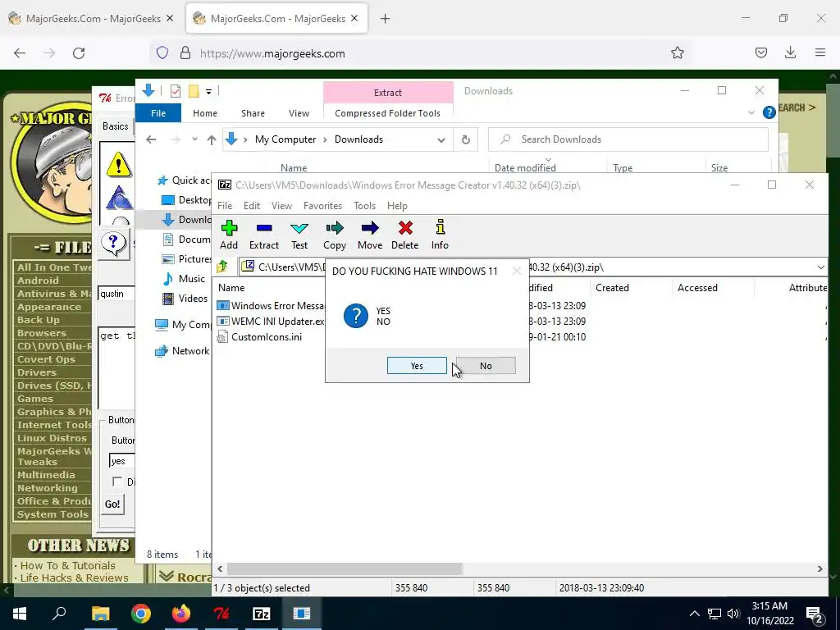Open Windows Start menu
Image resolution: width=840 pixels, height=630 pixels.
coord(20,614)
